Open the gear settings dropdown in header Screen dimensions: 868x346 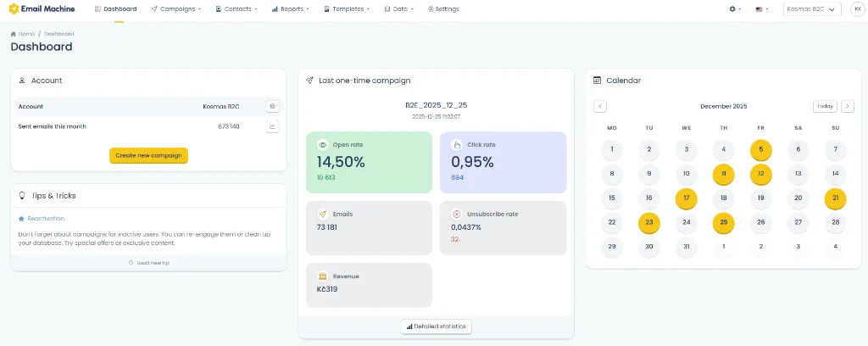tap(735, 8)
